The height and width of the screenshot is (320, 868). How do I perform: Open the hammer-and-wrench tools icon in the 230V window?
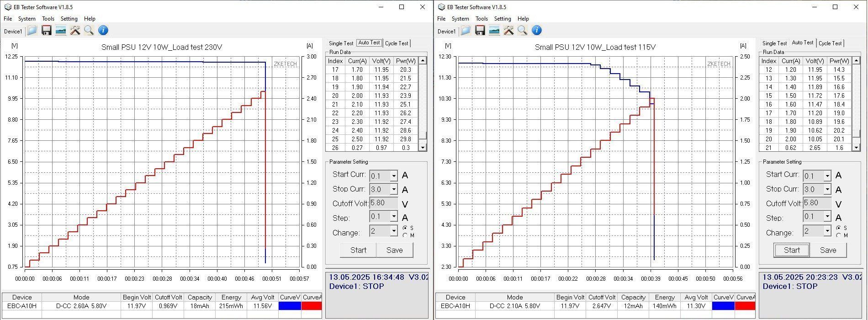(75, 31)
